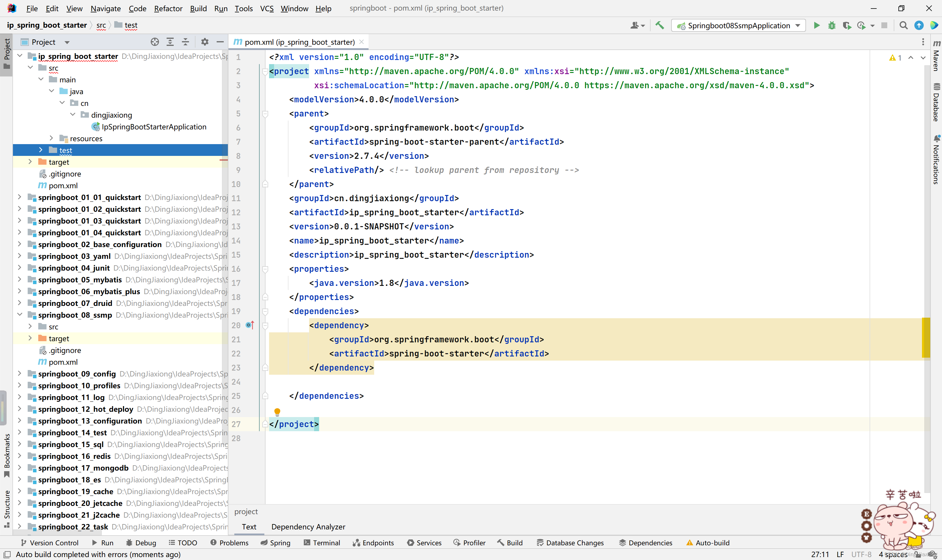Expand the ip_spring_boot_starter target folder

pos(30,161)
